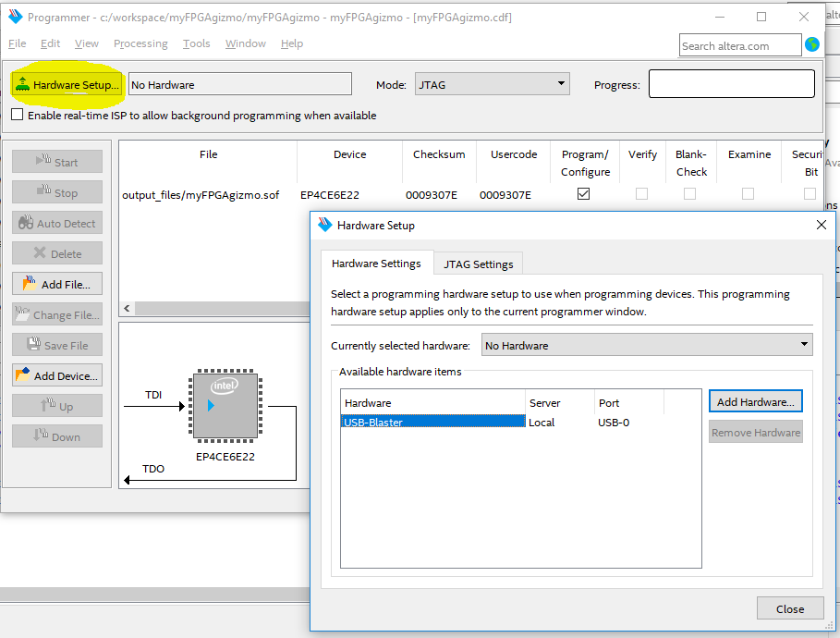Click the Hardware Setup dialog title icon
The image size is (840, 638).
[324, 225]
